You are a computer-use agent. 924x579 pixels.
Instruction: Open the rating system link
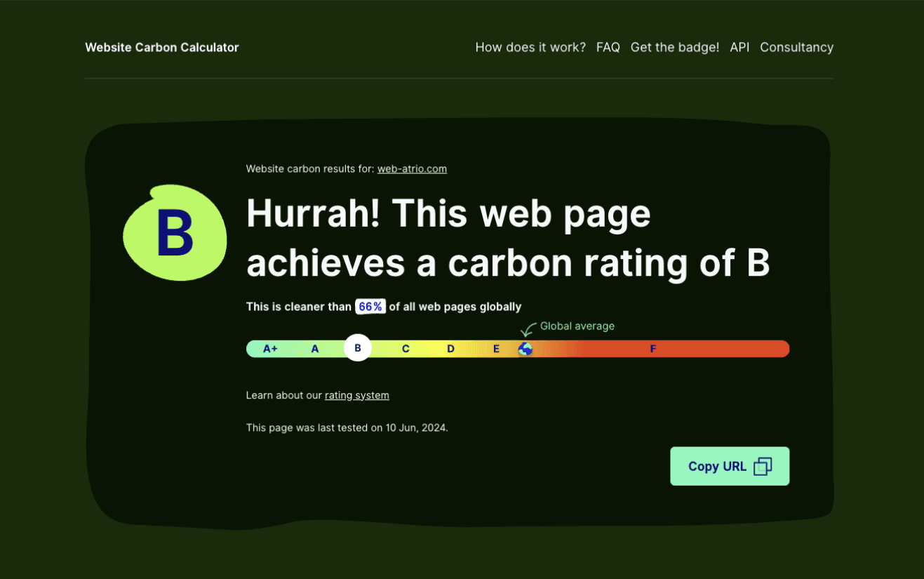(x=357, y=395)
